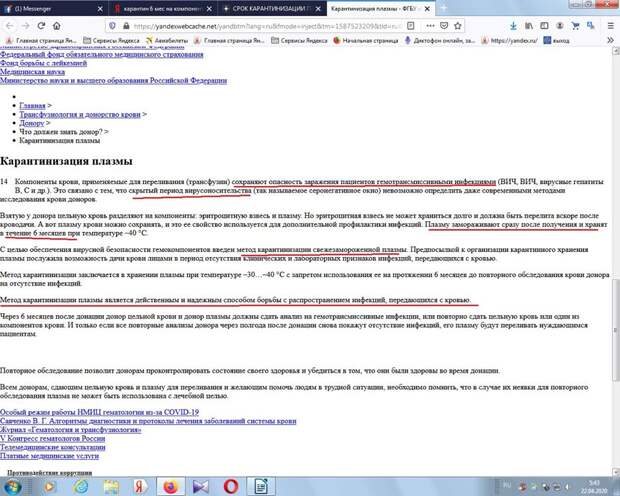This screenshot has width=620, height=496.
Task: Click the RU language indicator
Action: [507, 485]
